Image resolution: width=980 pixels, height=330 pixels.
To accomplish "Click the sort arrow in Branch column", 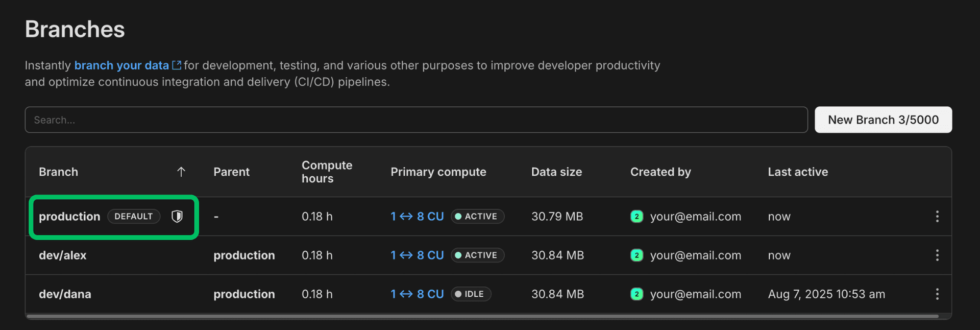I will pyautogui.click(x=181, y=172).
